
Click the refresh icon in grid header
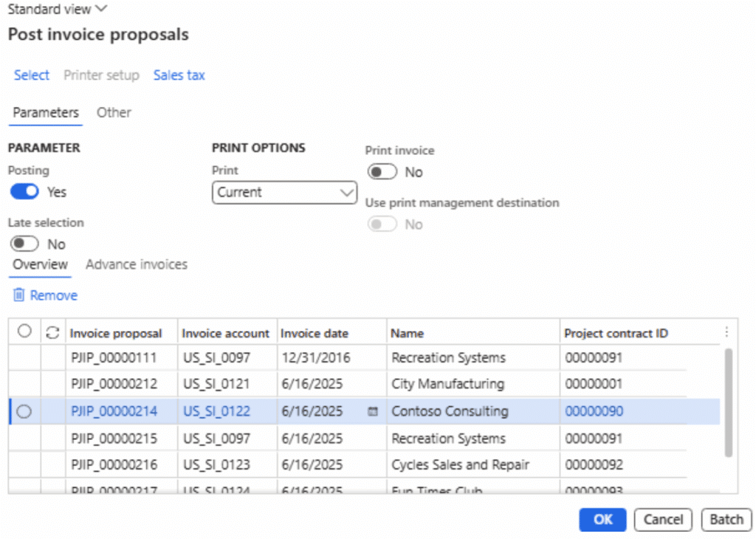52,332
